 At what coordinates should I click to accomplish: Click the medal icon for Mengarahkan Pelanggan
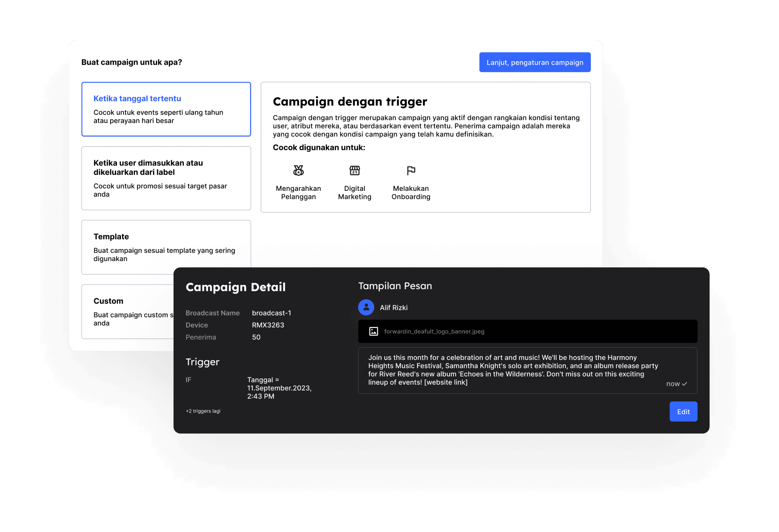point(298,170)
